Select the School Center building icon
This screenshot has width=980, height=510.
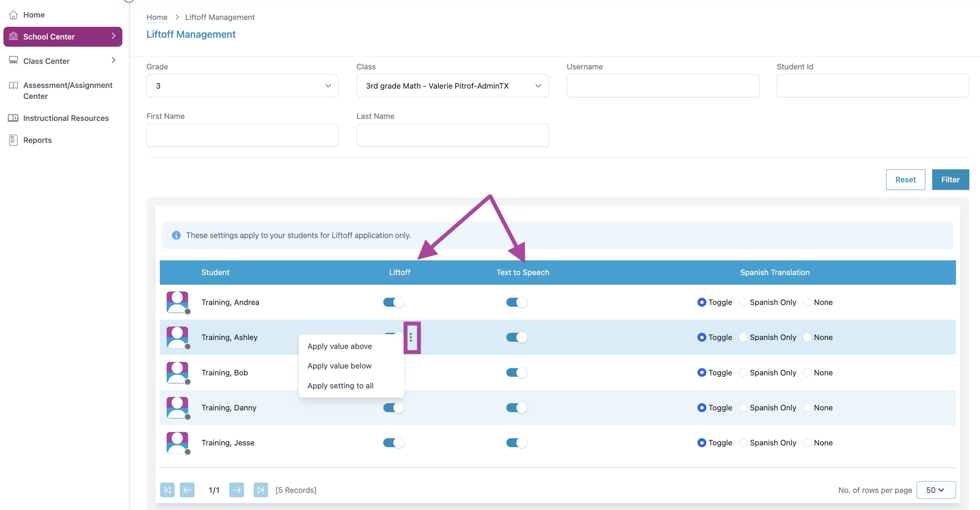13,36
